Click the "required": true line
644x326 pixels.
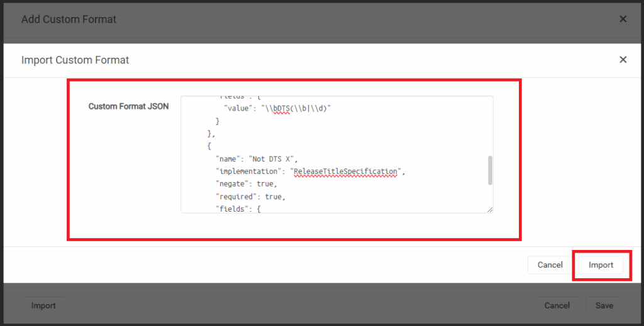(x=250, y=197)
